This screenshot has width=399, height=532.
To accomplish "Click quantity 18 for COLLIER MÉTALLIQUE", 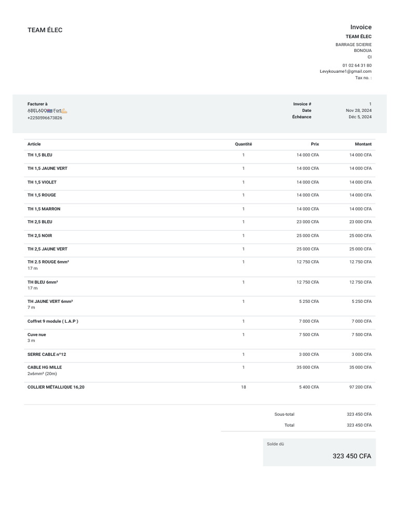I will [x=243, y=387].
